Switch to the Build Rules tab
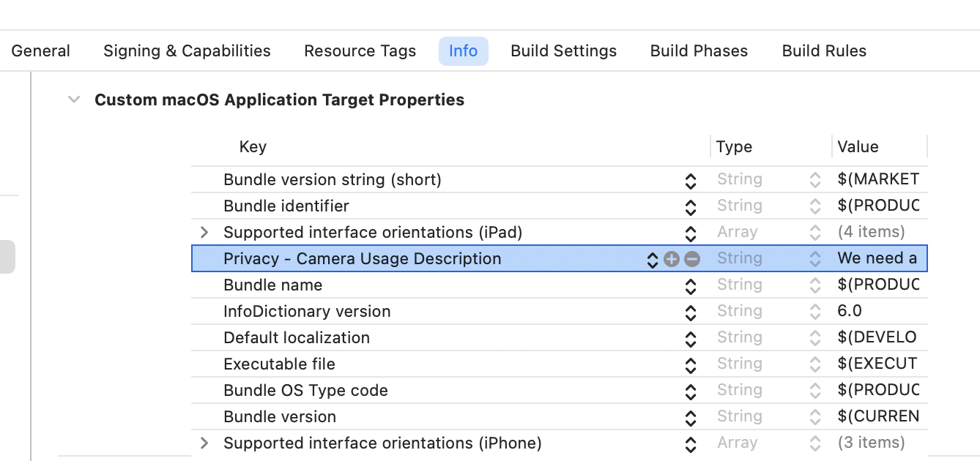The image size is (980, 461). (x=824, y=51)
